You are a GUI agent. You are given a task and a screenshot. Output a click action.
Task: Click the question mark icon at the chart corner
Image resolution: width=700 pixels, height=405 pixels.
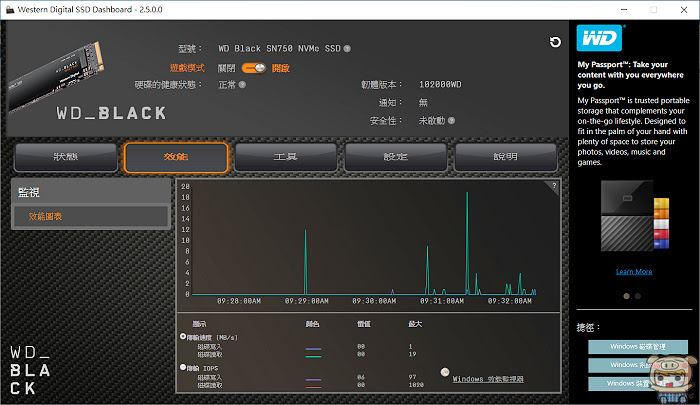click(554, 185)
